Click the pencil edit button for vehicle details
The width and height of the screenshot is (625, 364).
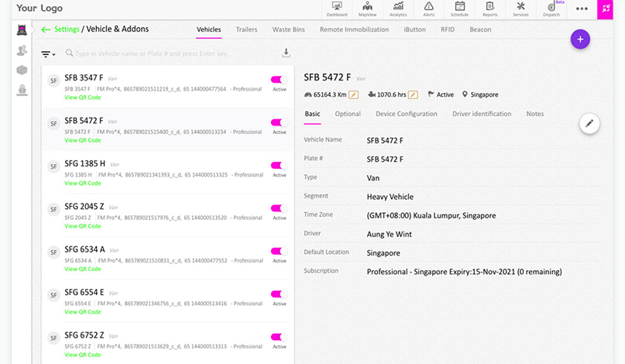589,123
